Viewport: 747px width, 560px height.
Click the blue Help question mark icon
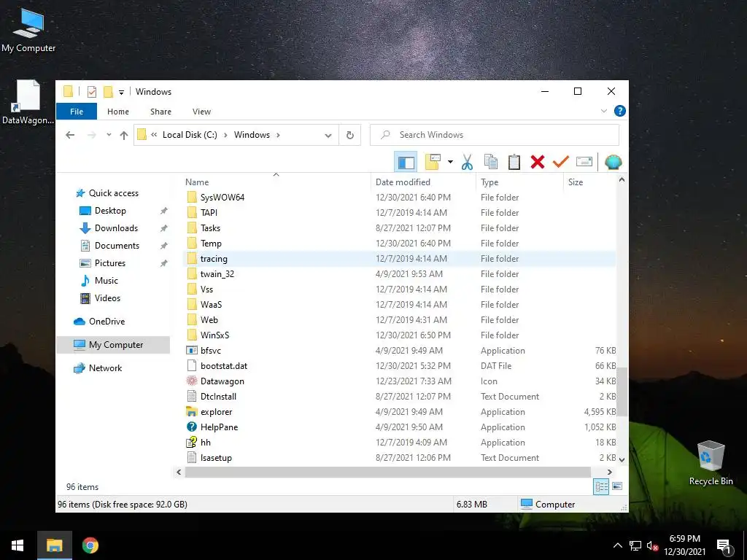[620, 111]
